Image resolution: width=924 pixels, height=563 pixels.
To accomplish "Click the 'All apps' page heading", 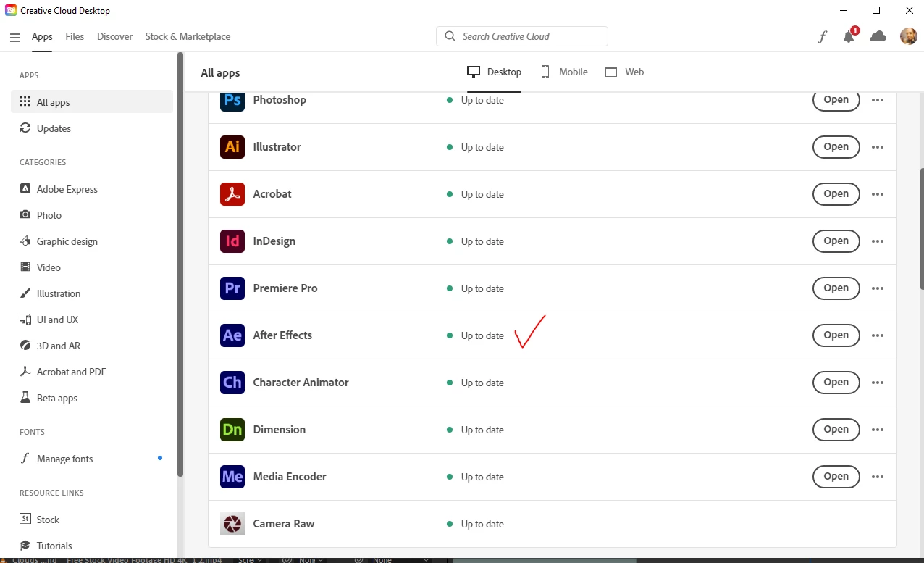I will (x=220, y=72).
